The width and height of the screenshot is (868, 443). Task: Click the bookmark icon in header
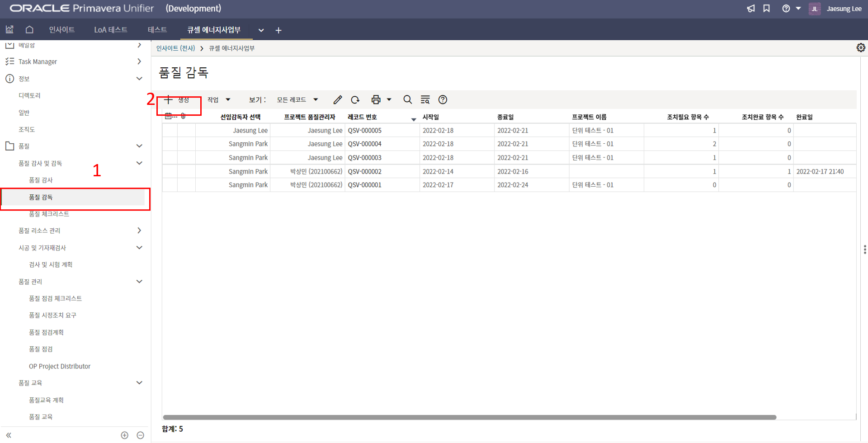pos(766,9)
